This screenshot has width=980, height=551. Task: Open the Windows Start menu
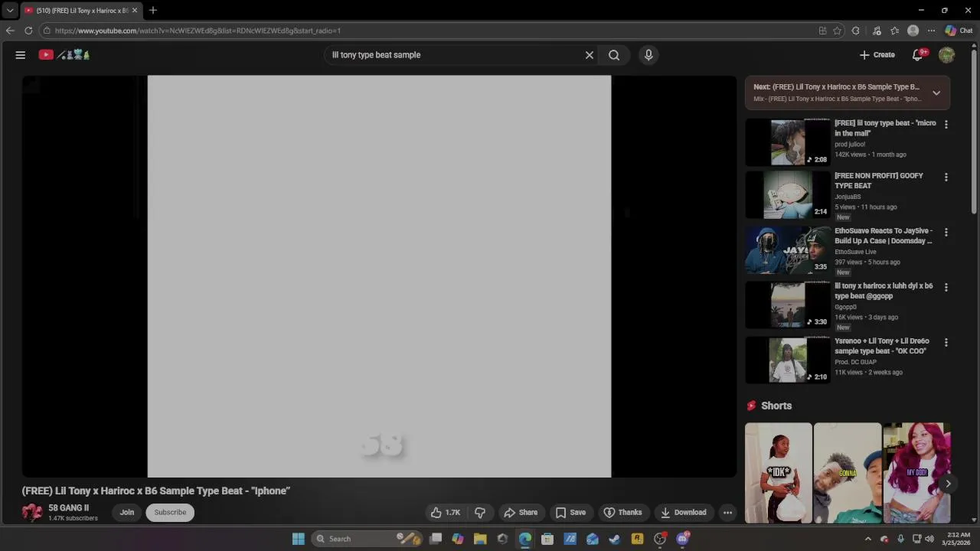(x=299, y=539)
